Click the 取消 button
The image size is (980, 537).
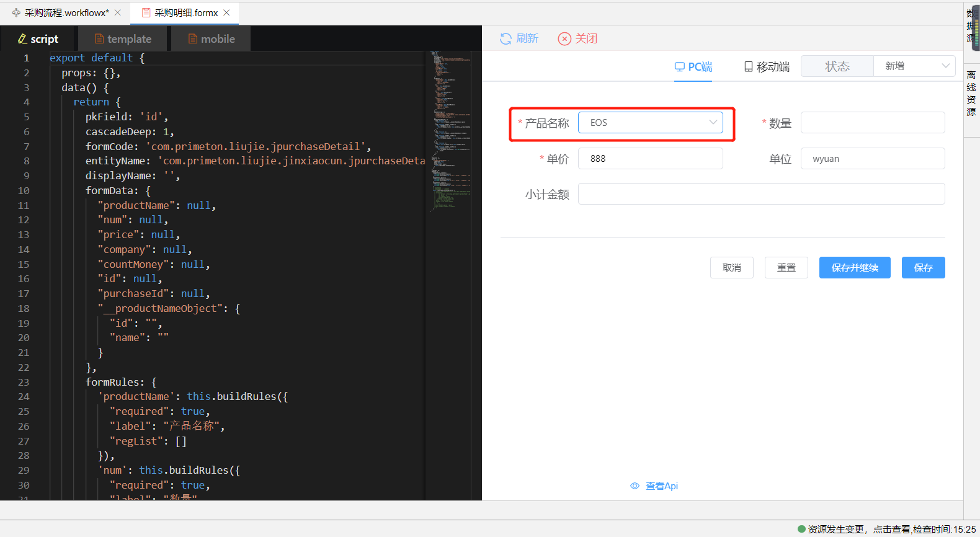point(731,268)
